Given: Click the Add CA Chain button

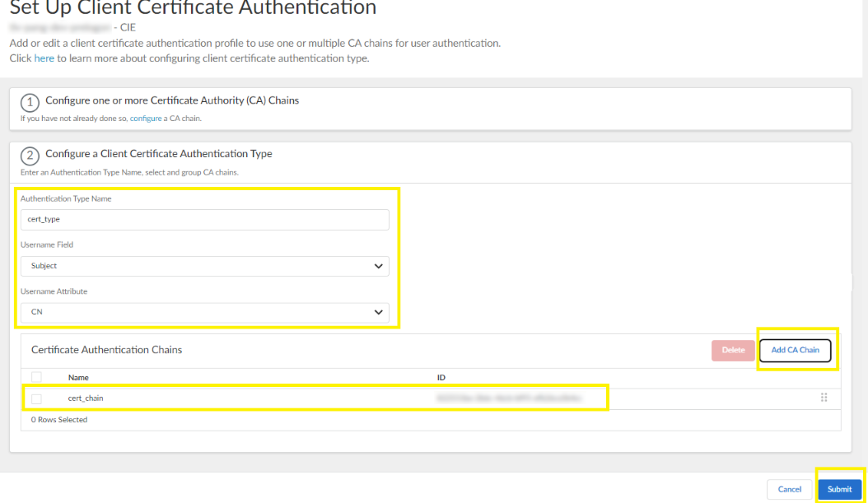Looking at the screenshot, I should (x=795, y=350).
